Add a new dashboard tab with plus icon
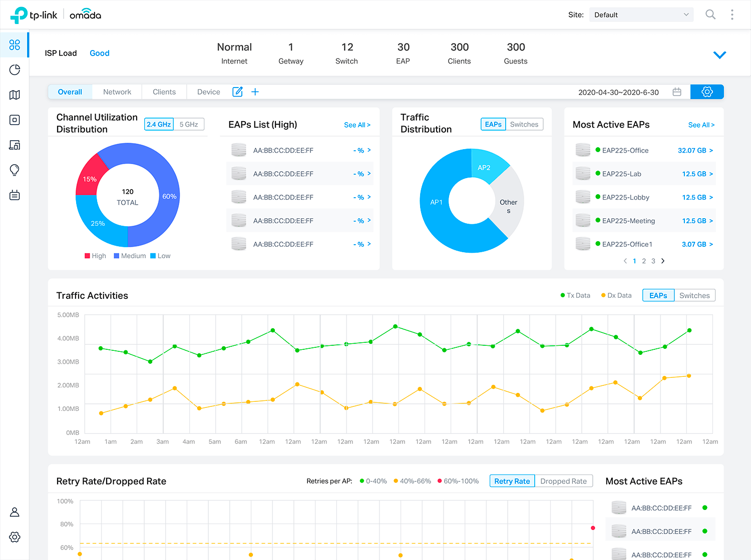Image resolution: width=751 pixels, height=560 pixels. pyautogui.click(x=255, y=92)
